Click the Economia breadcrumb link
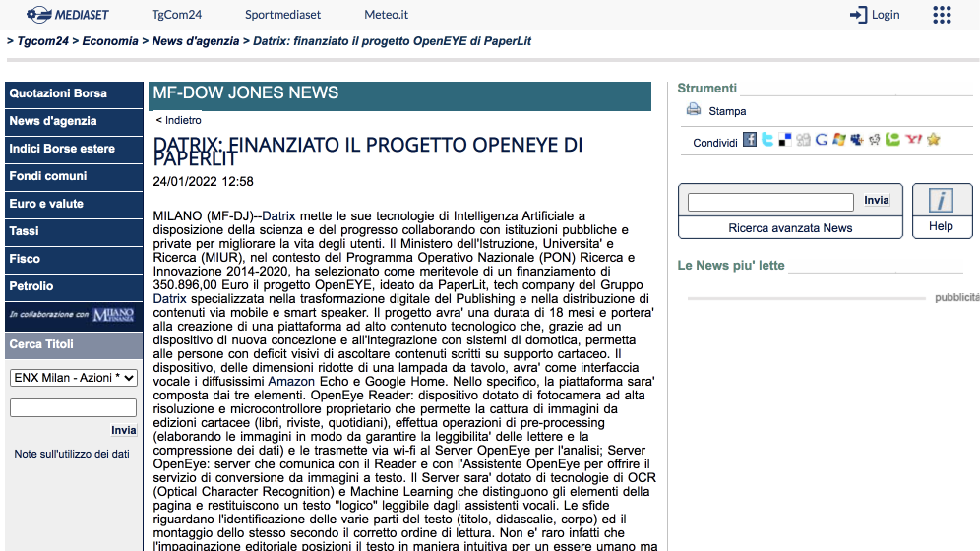The height and width of the screenshot is (551, 980). (x=110, y=41)
